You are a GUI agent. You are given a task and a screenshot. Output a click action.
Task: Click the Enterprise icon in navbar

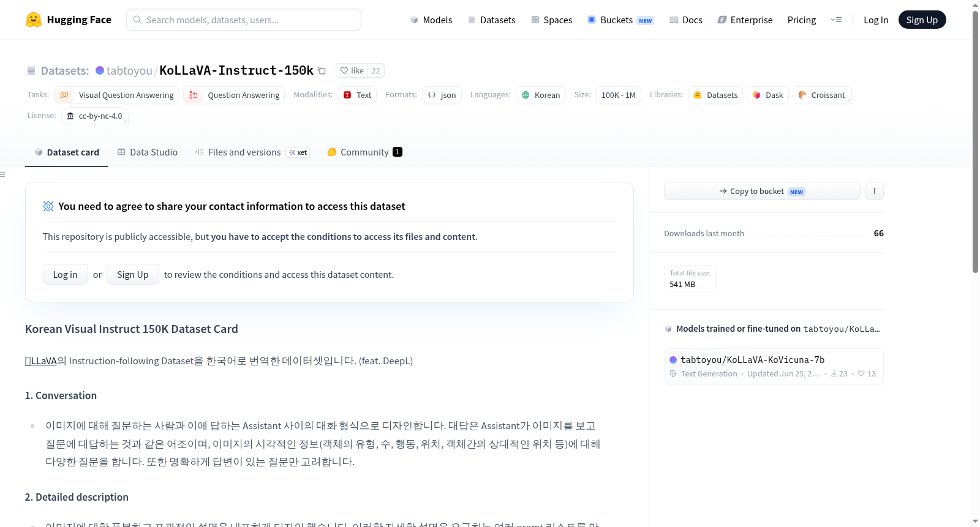[x=722, y=20]
